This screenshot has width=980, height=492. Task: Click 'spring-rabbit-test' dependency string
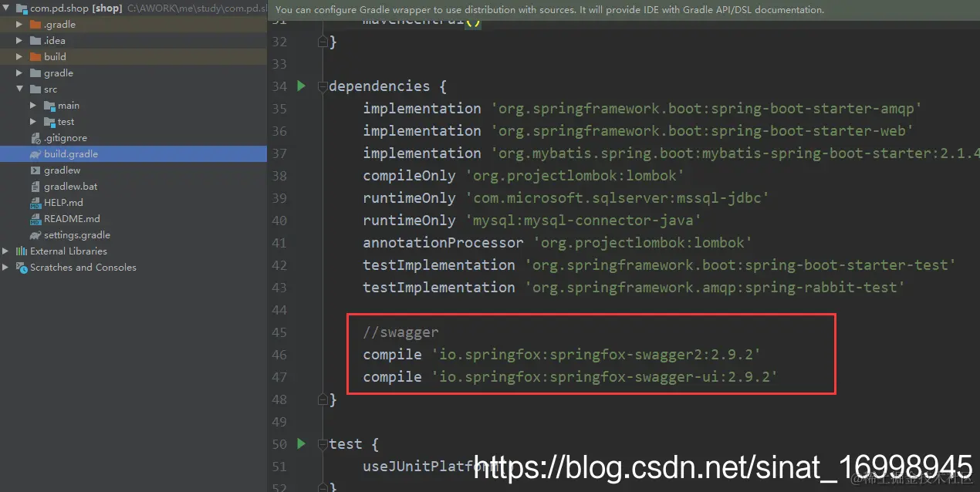point(715,287)
